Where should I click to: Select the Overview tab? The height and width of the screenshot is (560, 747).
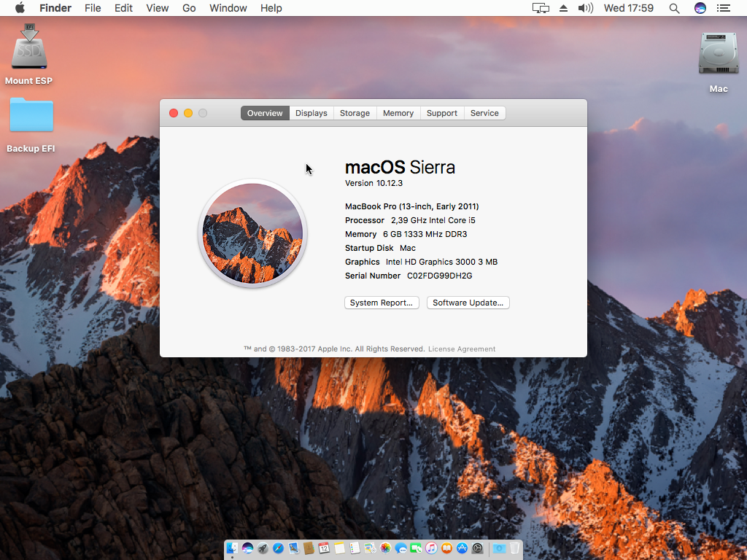pyautogui.click(x=265, y=113)
